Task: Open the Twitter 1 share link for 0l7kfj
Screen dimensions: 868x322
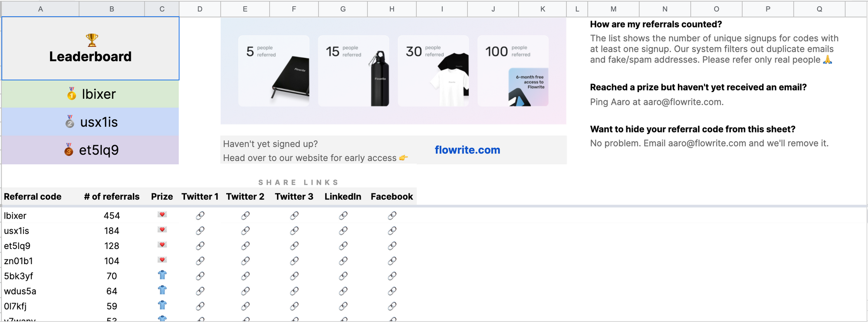Action: pyautogui.click(x=200, y=306)
